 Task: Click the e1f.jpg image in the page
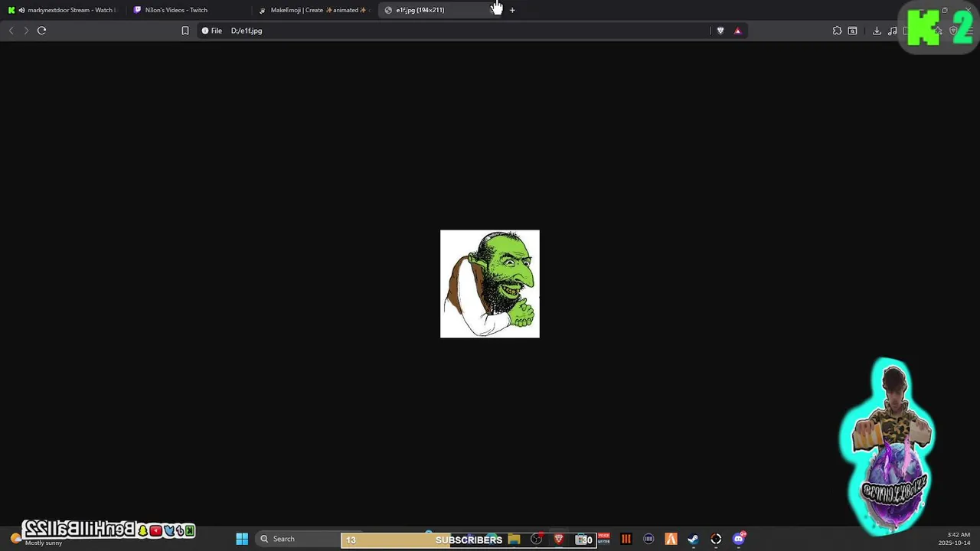tap(490, 284)
